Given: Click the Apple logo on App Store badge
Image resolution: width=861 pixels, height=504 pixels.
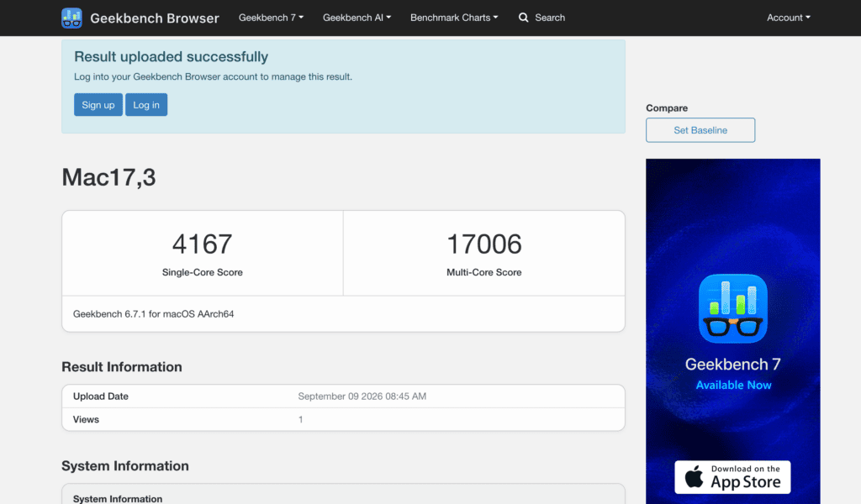Looking at the screenshot, I should point(694,476).
